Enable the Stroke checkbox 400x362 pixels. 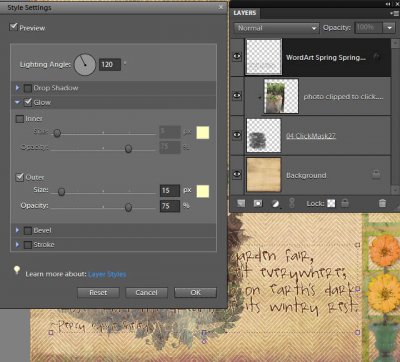[28, 245]
